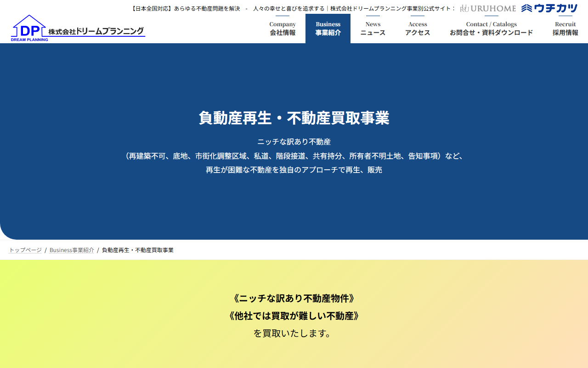Open the Company 会社情報 menu
The width and height of the screenshot is (588, 368).
[283, 29]
